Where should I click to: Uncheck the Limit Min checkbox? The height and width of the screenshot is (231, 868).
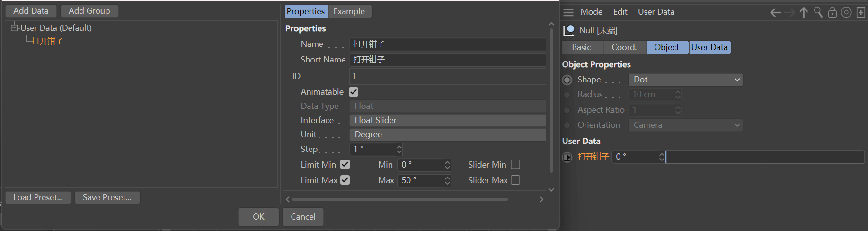pos(345,164)
